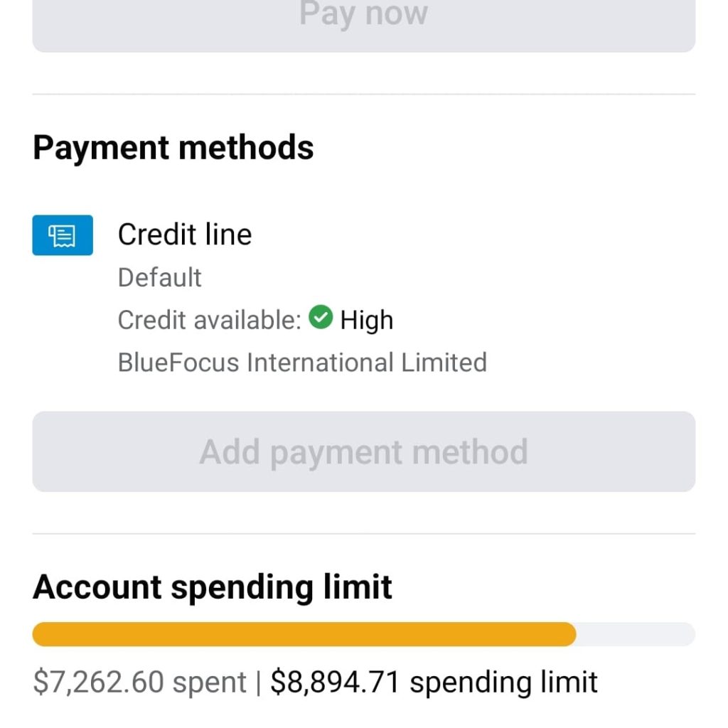Click the Credit available label

(x=210, y=320)
